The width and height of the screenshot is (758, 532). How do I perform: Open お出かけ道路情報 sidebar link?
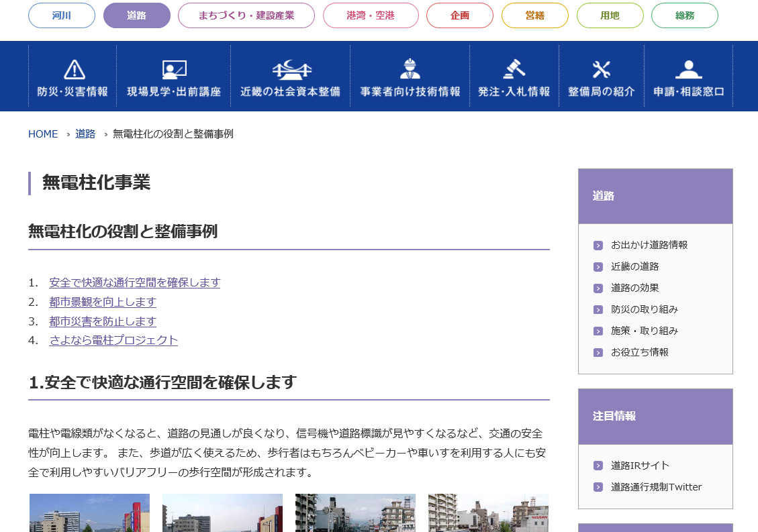[x=649, y=245]
